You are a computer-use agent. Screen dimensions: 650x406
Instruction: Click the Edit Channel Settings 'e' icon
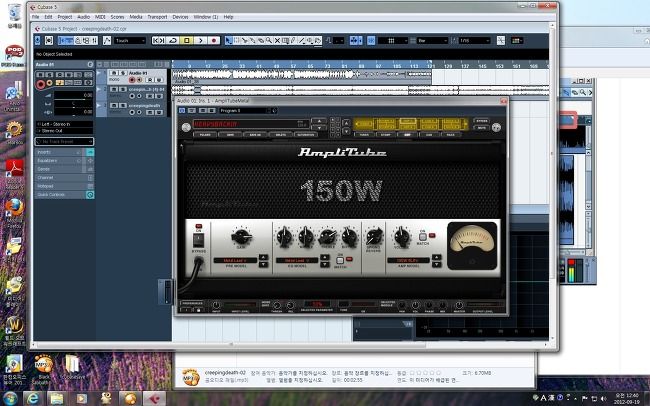(x=90, y=64)
